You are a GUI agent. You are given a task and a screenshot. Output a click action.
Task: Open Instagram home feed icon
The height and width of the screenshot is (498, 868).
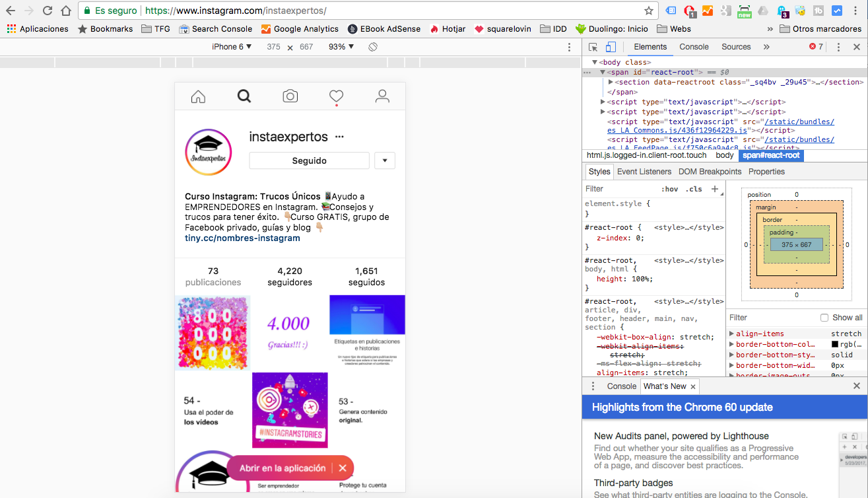click(x=198, y=96)
